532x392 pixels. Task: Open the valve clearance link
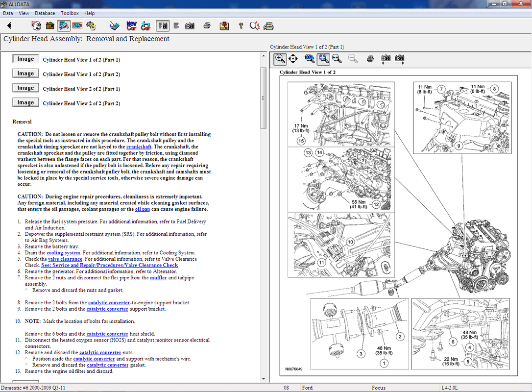coord(65,259)
